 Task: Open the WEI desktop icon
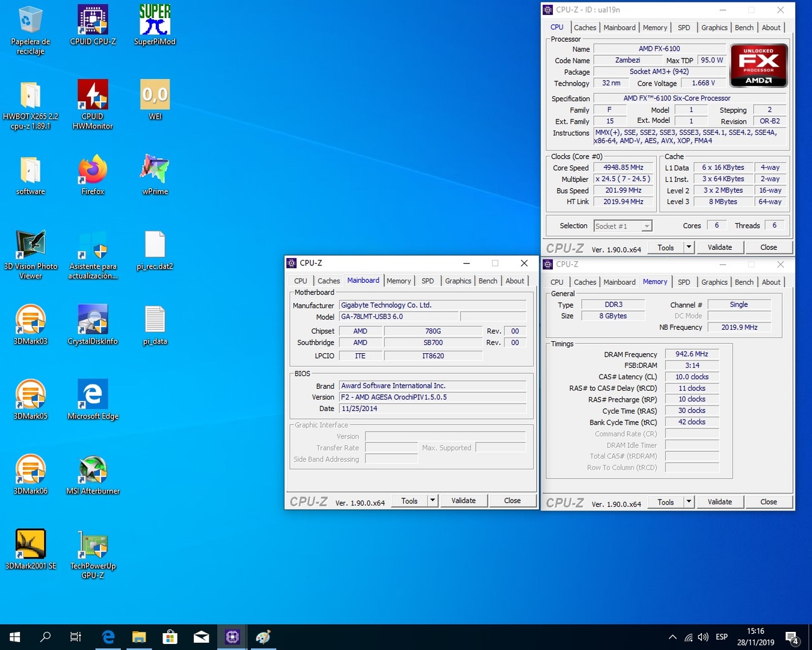[x=155, y=100]
